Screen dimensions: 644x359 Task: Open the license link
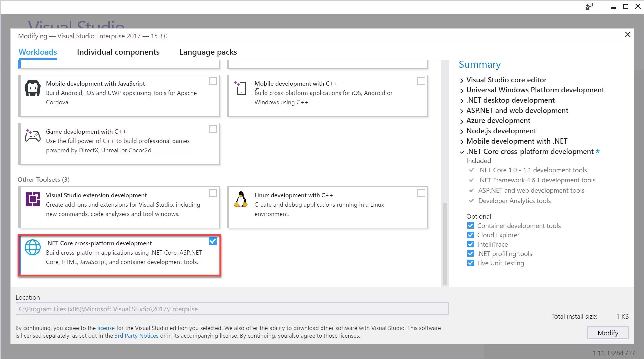(106, 328)
